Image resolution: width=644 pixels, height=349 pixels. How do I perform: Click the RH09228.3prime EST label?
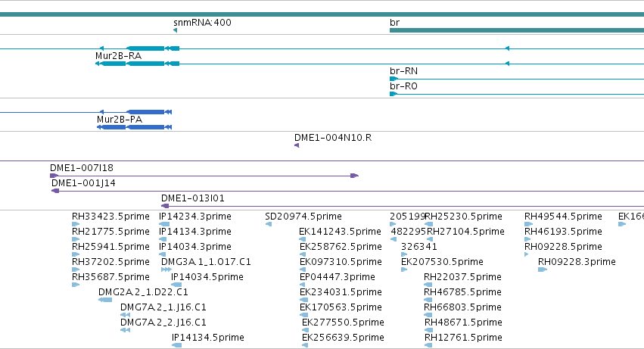(577, 262)
